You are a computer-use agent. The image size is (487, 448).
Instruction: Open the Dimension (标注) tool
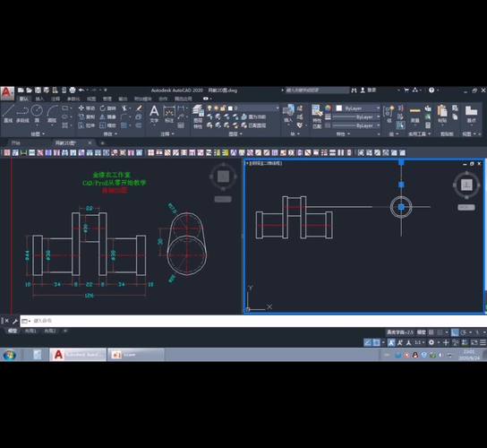[x=169, y=114]
